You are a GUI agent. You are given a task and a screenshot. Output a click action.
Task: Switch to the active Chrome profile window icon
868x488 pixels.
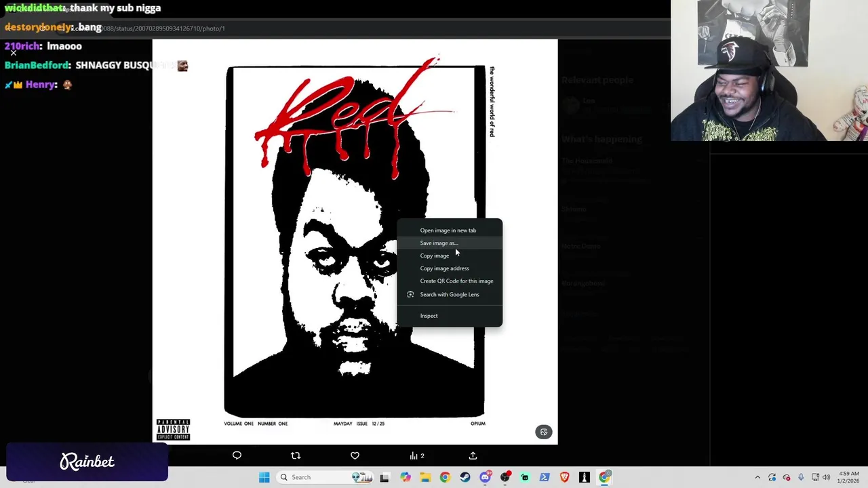[x=604, y=477]
